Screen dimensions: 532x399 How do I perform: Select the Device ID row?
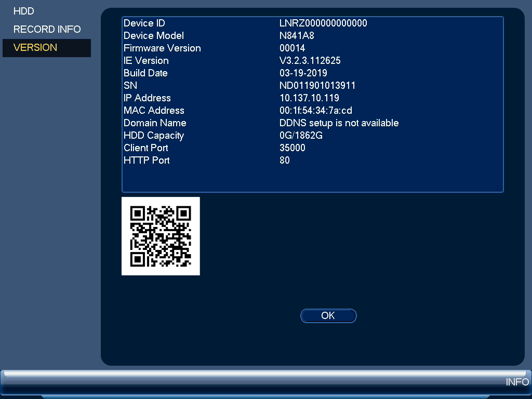coord(312,23)
